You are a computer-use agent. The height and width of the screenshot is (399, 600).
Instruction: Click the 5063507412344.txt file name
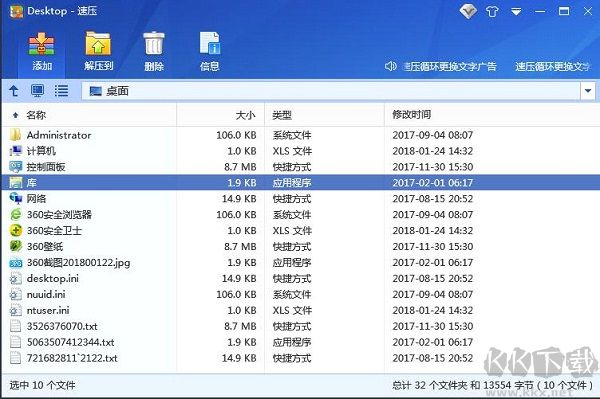[70, 342]
